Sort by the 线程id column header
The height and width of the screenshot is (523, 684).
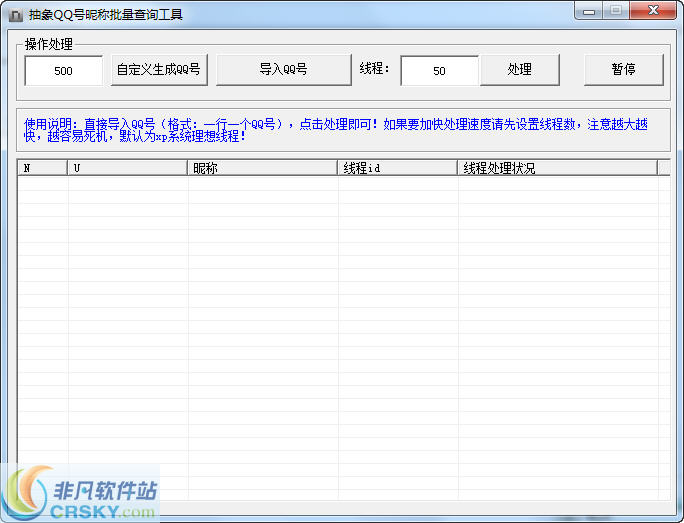coord(397,168)
